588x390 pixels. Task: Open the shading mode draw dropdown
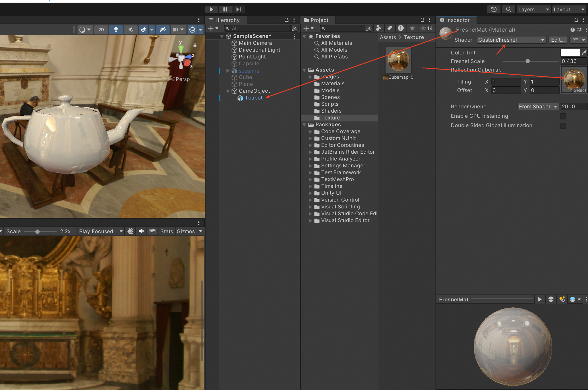85,30
